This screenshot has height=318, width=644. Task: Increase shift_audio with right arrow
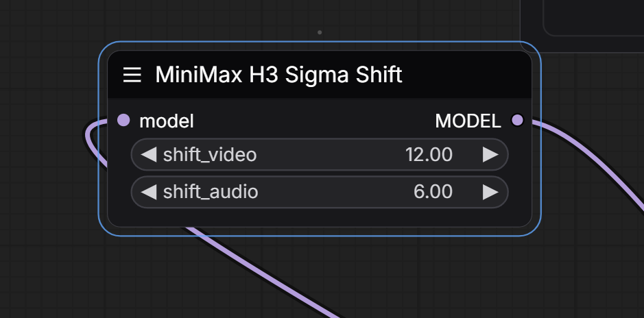click(490, 192)
